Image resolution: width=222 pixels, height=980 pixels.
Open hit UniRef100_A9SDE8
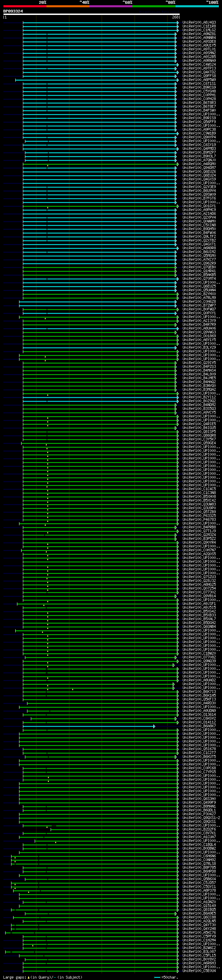click(x=199, y=41)
